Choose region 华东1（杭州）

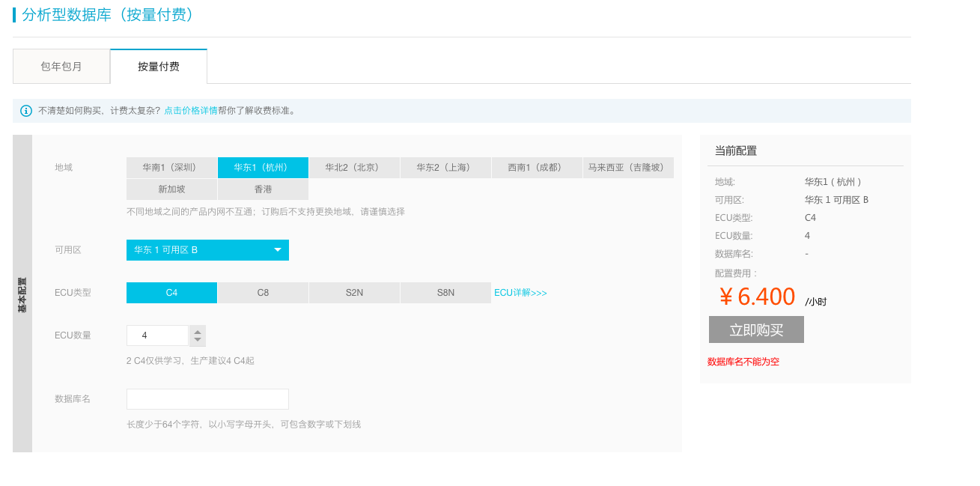click(263, 168)
